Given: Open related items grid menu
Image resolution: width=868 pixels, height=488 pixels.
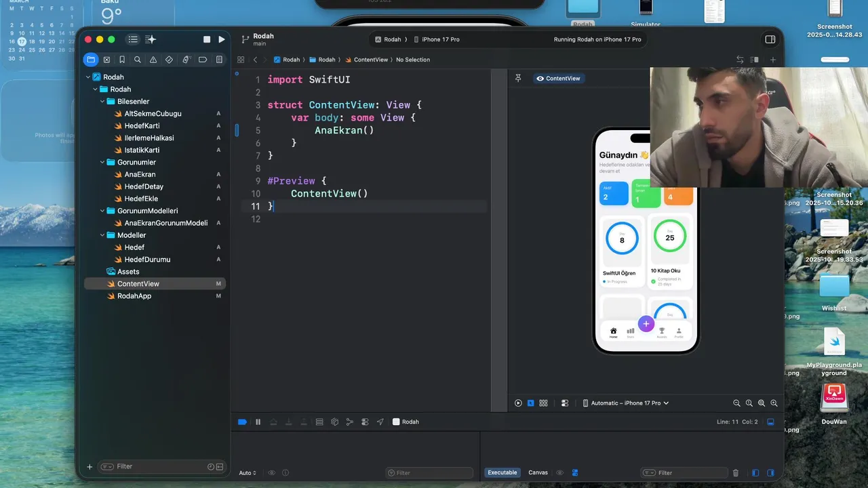Looking at the screenshot, I should click(x=241, y=60).
